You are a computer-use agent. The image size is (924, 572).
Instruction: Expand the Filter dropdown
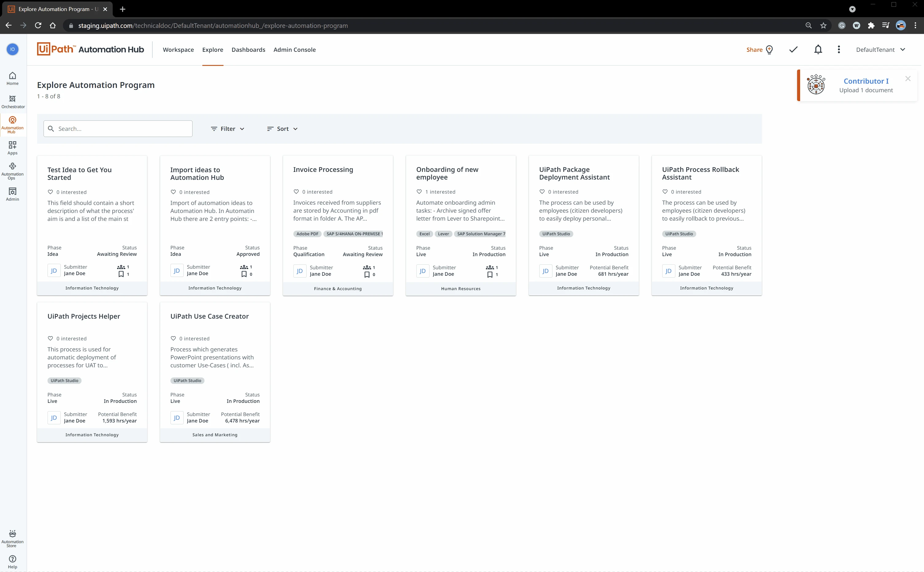point(227,129)
